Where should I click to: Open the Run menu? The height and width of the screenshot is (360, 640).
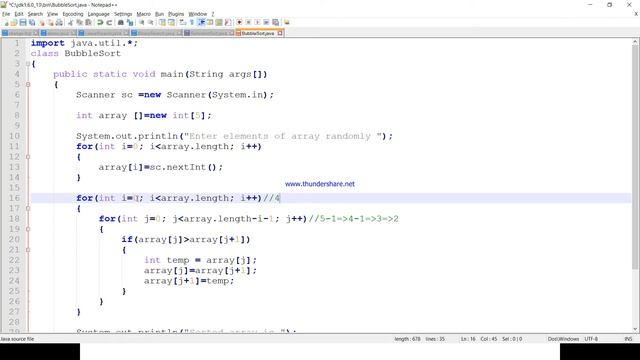(159, 14)
